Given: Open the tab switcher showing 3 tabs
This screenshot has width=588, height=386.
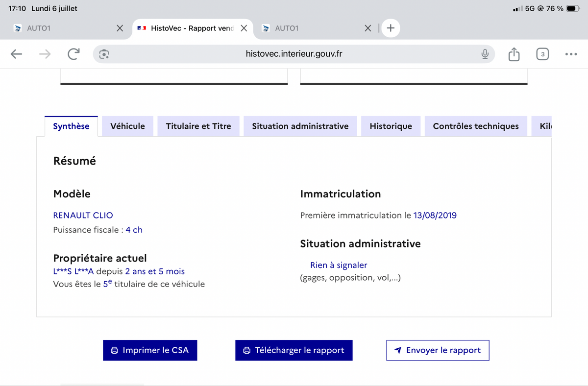Looking at the screenshot, I should [542, 54].
